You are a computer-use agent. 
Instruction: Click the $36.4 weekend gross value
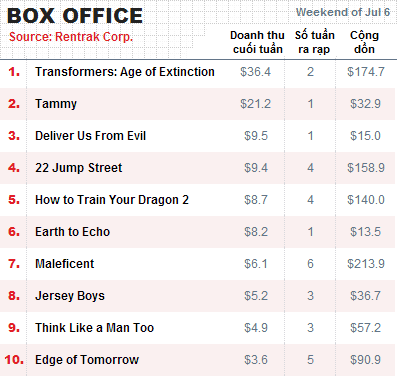click(255, 72)
